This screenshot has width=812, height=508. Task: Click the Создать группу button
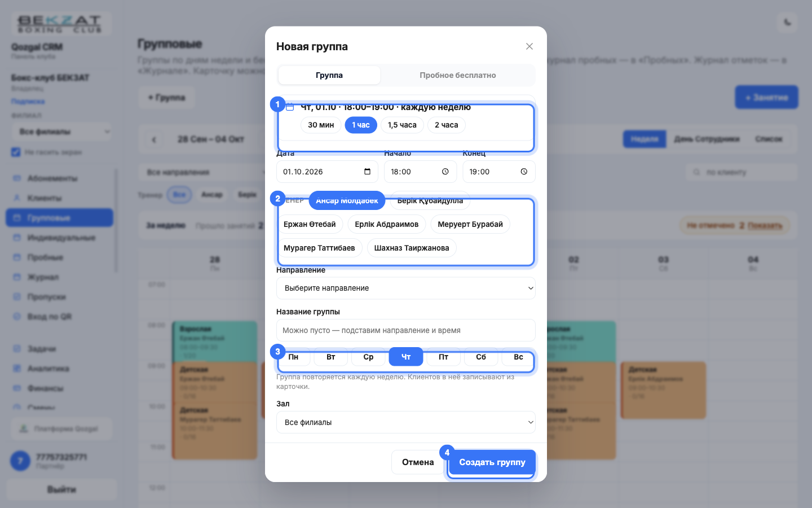pos(492,462)
